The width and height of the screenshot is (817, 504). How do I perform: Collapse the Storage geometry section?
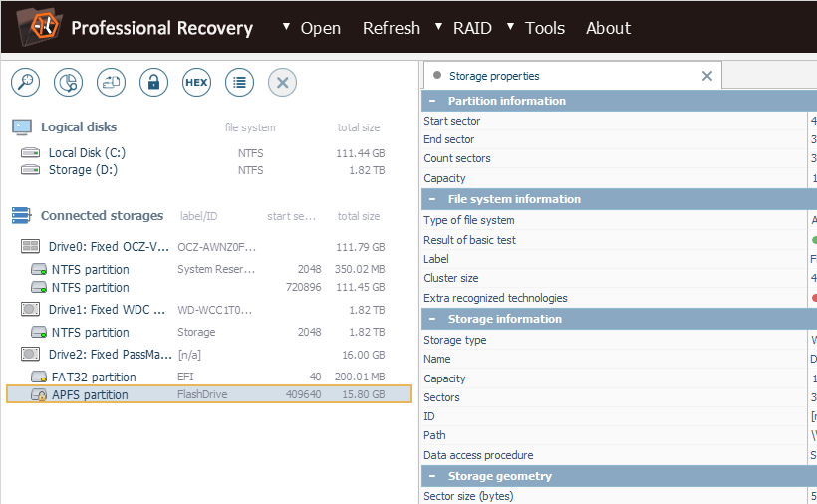point(432,476)
